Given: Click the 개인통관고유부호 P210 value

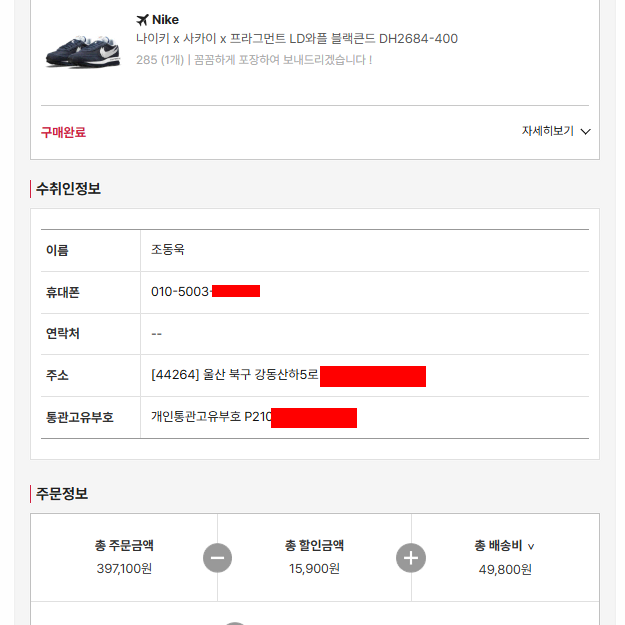Looking at the screenshot, I should coord(211,417).
